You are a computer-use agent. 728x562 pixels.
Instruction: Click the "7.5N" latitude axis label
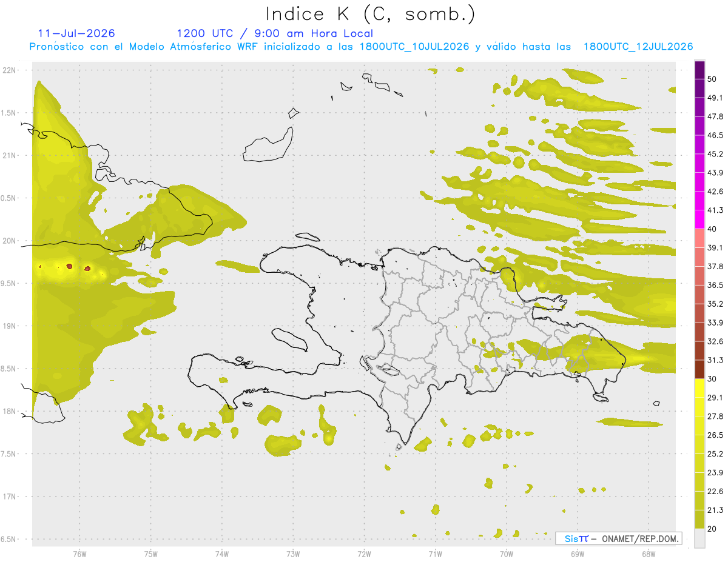[x=9, y=455]
